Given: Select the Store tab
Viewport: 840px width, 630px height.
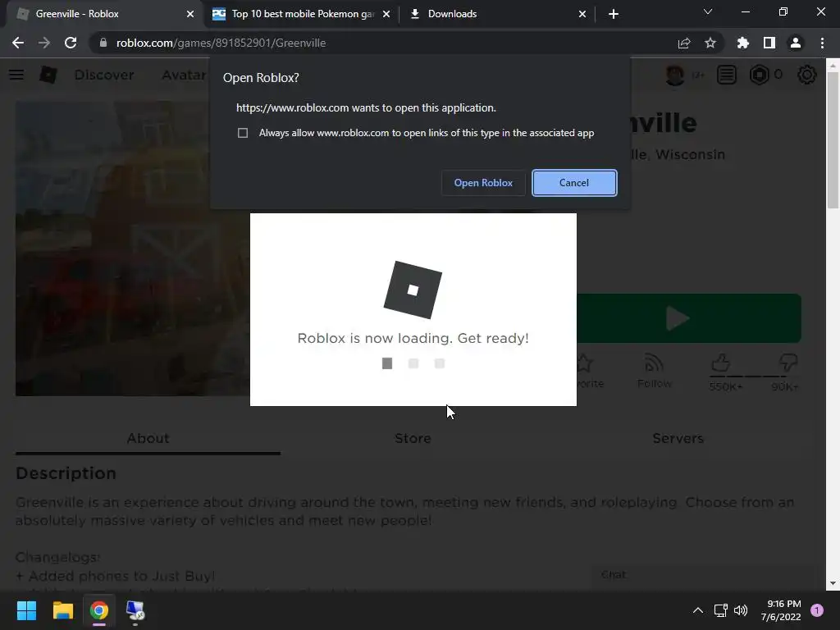Looking at the screenshot, I should pos(413,438).
